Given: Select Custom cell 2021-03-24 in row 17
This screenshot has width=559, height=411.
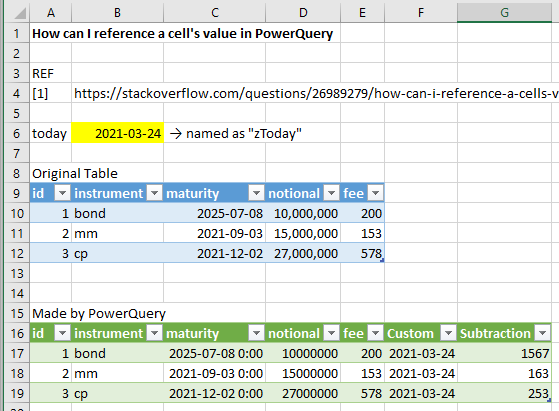Looking at the screenshot, I should [421, 353].
